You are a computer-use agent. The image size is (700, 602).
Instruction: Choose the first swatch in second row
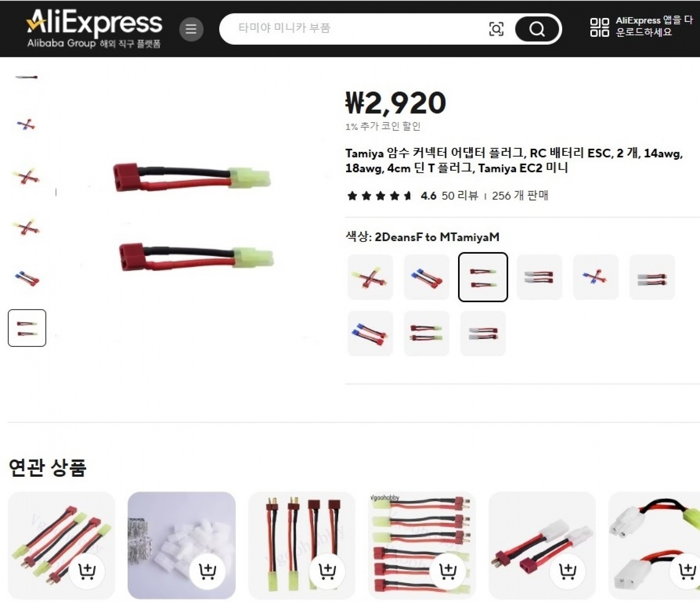(370, 333)
